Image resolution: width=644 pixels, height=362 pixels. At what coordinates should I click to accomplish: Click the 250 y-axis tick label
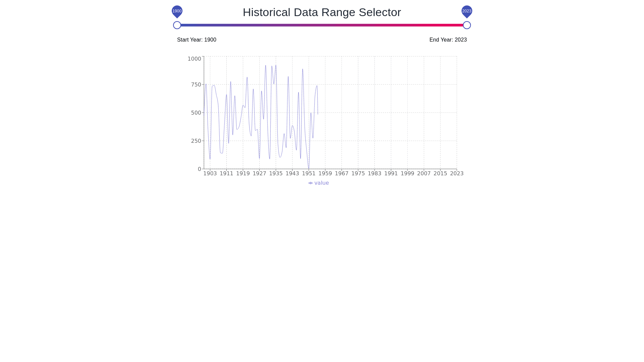tap(196, 141)
